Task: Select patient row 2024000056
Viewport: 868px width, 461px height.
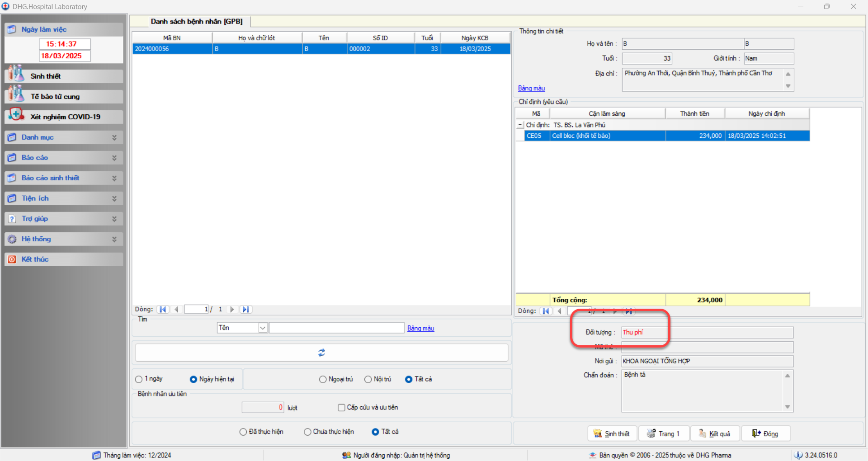Action: (x=321, y=49)
